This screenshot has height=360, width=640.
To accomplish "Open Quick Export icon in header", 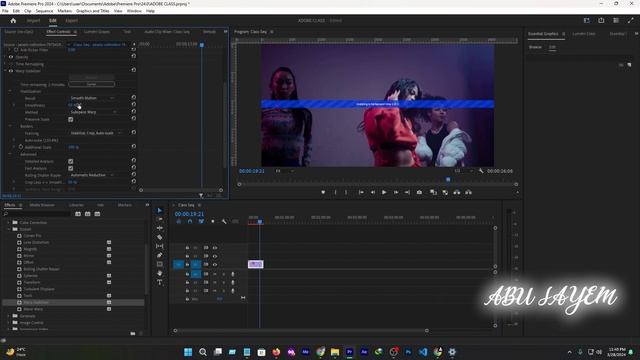I will coord(601,20).
